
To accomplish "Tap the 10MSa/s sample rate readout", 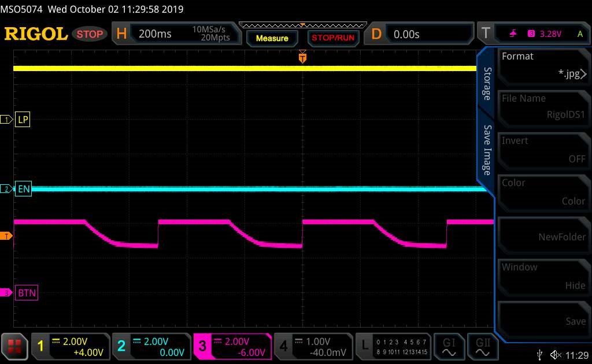I will [x=209, y=29].
